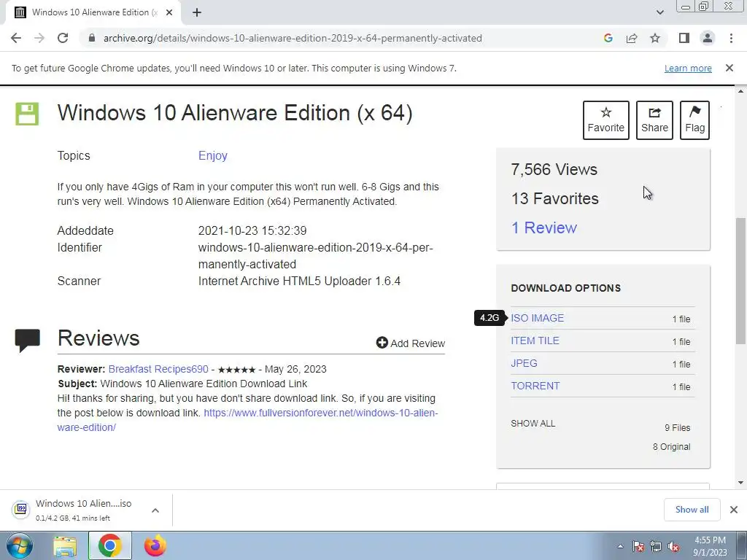This screenshot has height=560, width=747.
Task: Open the taskbar clock 4:55 PM
Action: point(710,546)
